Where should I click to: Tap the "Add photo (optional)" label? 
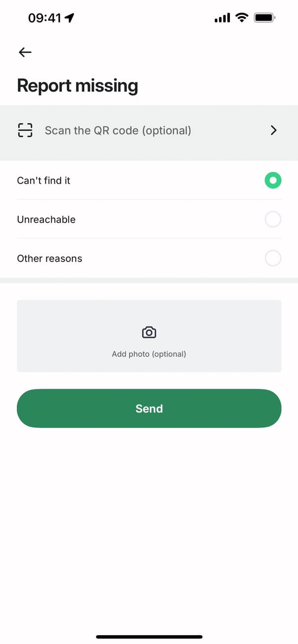(149, 354)
